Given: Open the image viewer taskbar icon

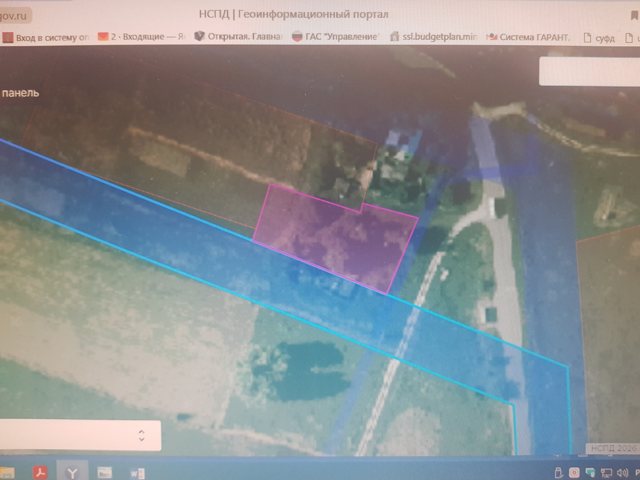Looking at the screenshot, I should (x=105, y=473).
